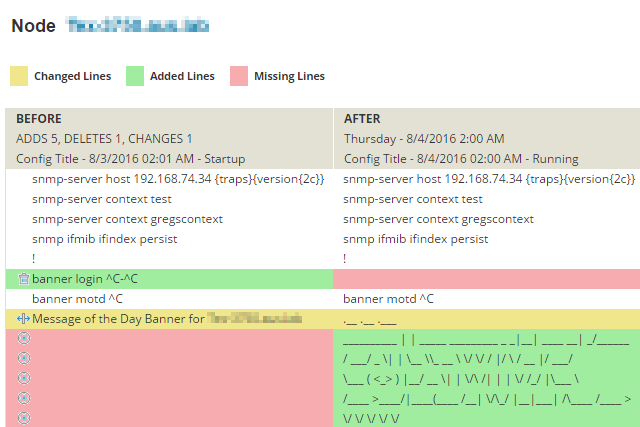The height and width of the screenshot is (427, 640).
Task: Select "snmp-server context test" line in BEFORE column
Action: 101,199
